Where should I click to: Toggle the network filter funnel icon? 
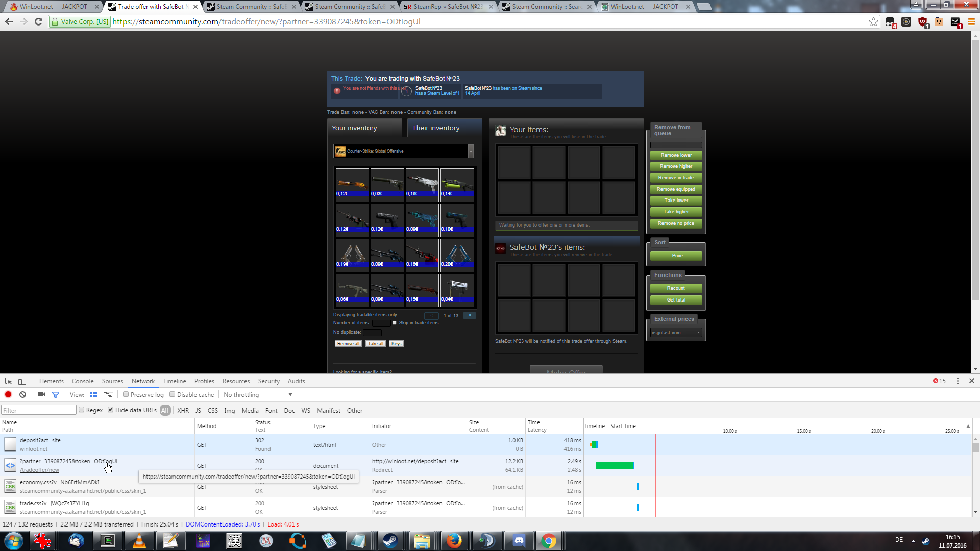[x=56, y=394]
